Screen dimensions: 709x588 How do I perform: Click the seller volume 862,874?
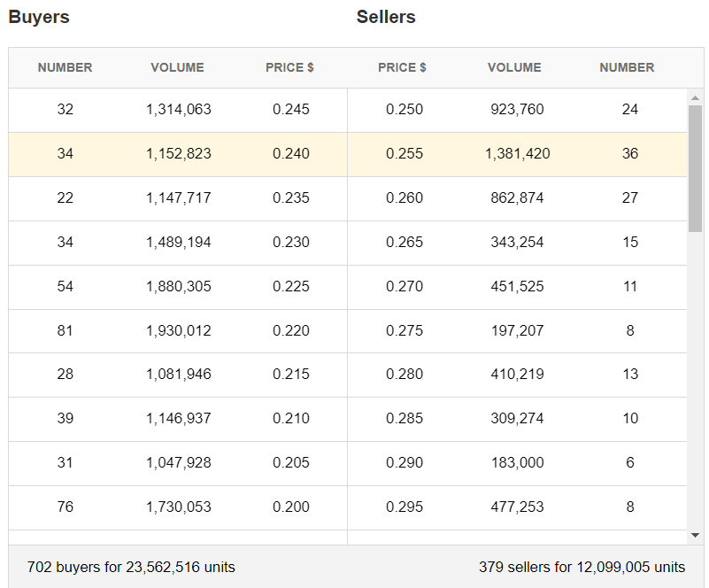[517, 198]
